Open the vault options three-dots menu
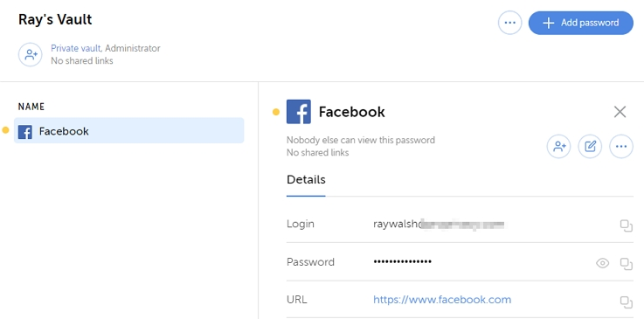The image size is (644, 319). [x=509, y=23]
